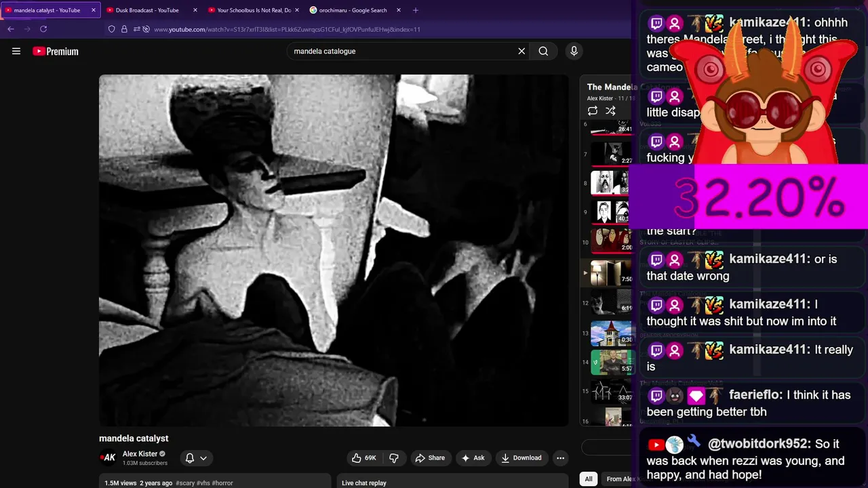Viewport: 868px width, 488px height.
Task: Close the mandela catalyst tab
Action: click(94, 10)
